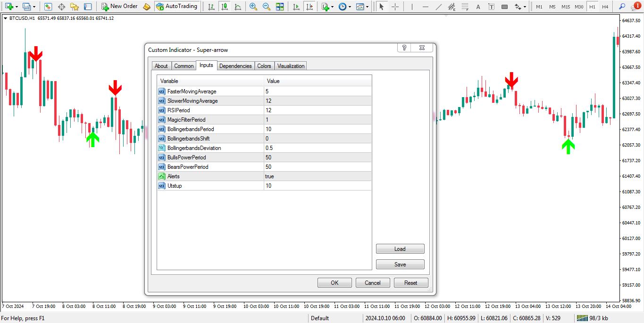Viewport: 644px width, 323px height.
Task: Click the Load button
Action: point(400,249)
